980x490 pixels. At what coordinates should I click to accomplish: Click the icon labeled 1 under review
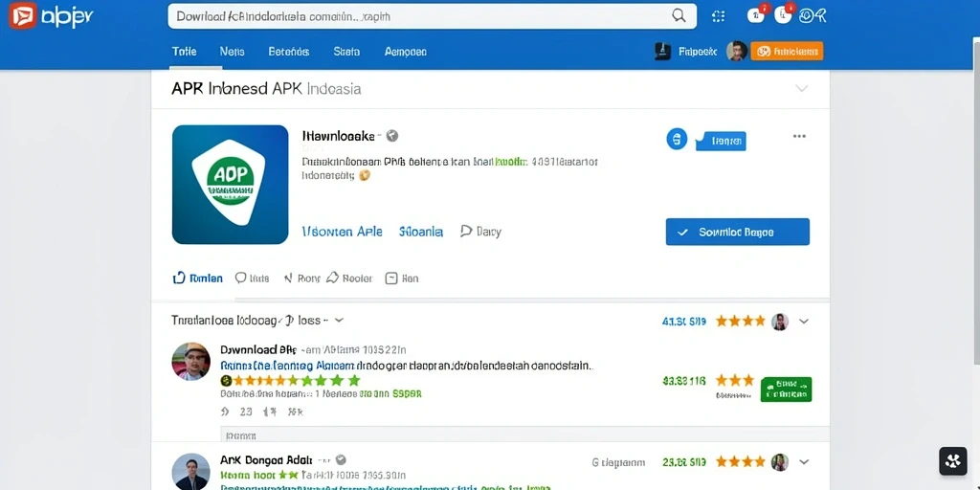pos(269,412)
